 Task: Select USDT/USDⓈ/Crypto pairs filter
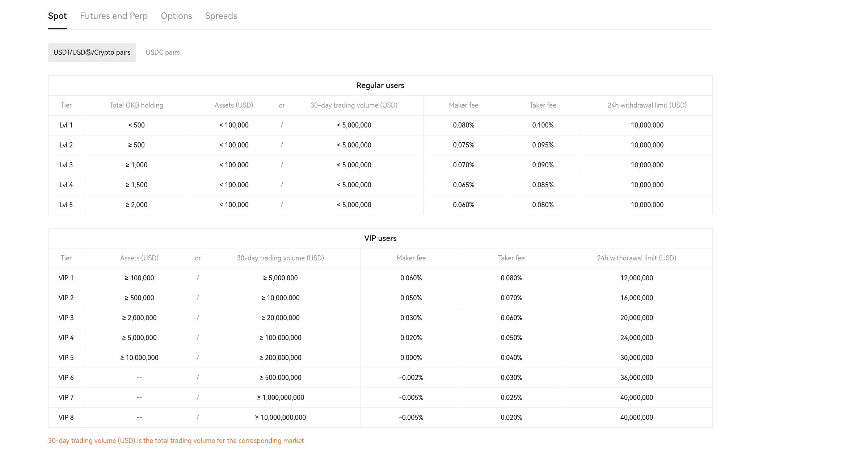92,53
